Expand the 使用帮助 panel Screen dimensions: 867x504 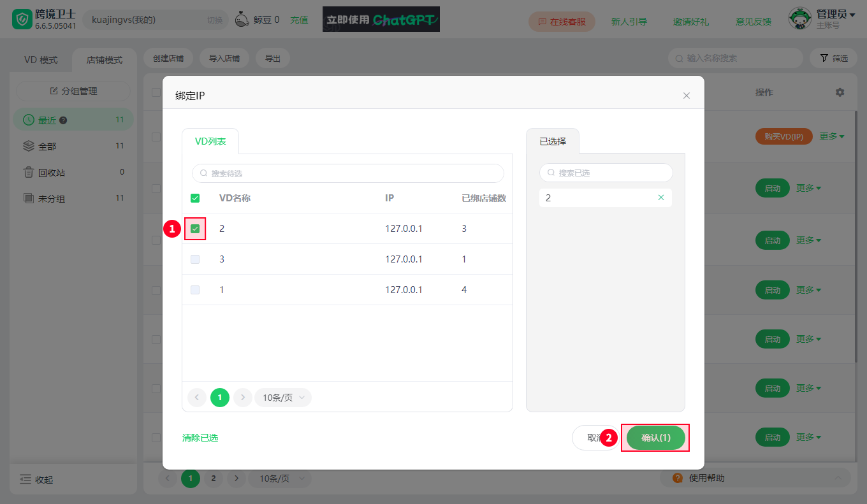tap(755, 478)
